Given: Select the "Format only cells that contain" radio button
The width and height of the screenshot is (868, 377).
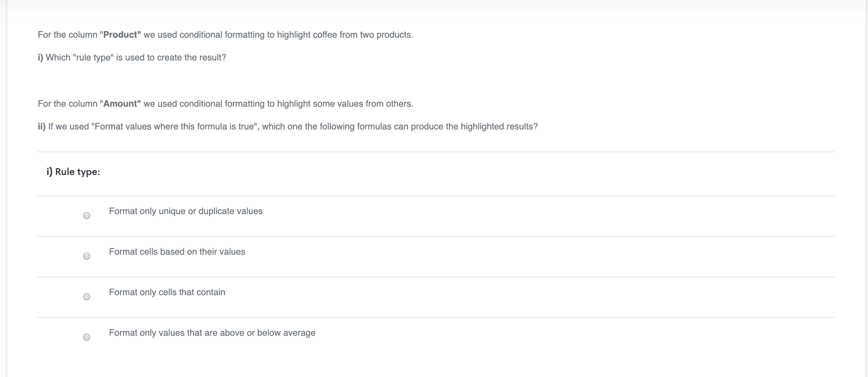Looking at the screenshot, I should coord(87,297).
